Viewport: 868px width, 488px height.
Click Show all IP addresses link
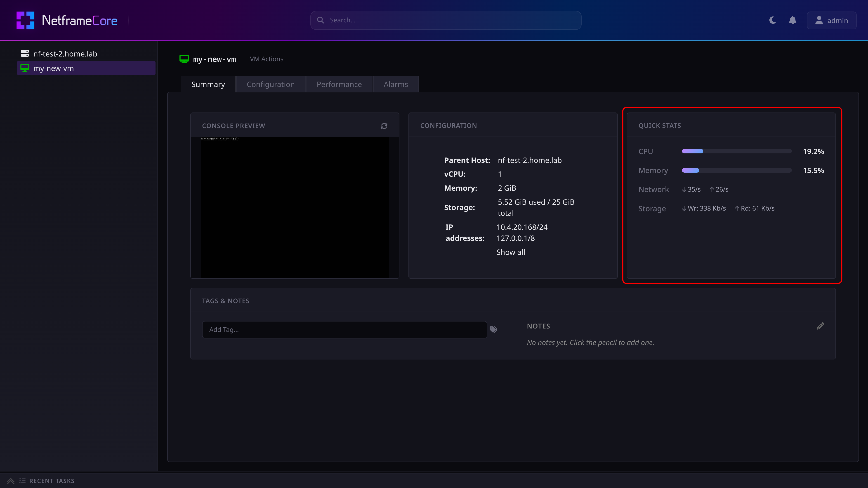tap(510, 252)
